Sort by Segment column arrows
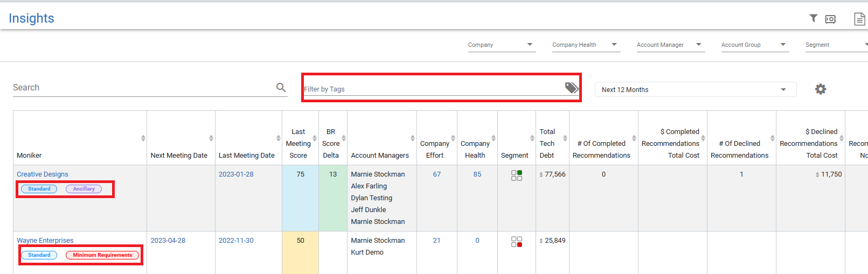The image size is (868, 274). pos(532,138)
